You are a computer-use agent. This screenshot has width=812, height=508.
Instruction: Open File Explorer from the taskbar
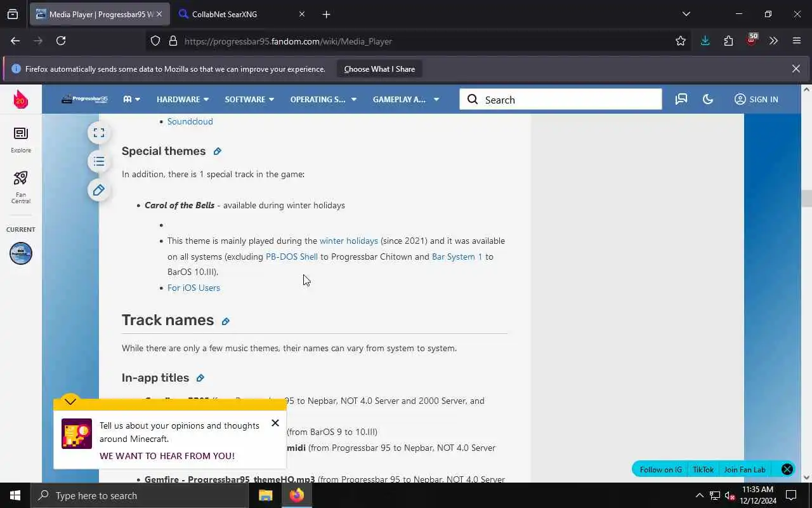tap(265, 495)
